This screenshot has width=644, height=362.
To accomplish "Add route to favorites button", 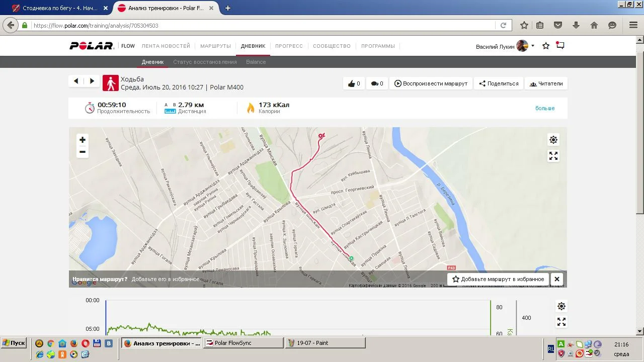I will tap(498, 279).
